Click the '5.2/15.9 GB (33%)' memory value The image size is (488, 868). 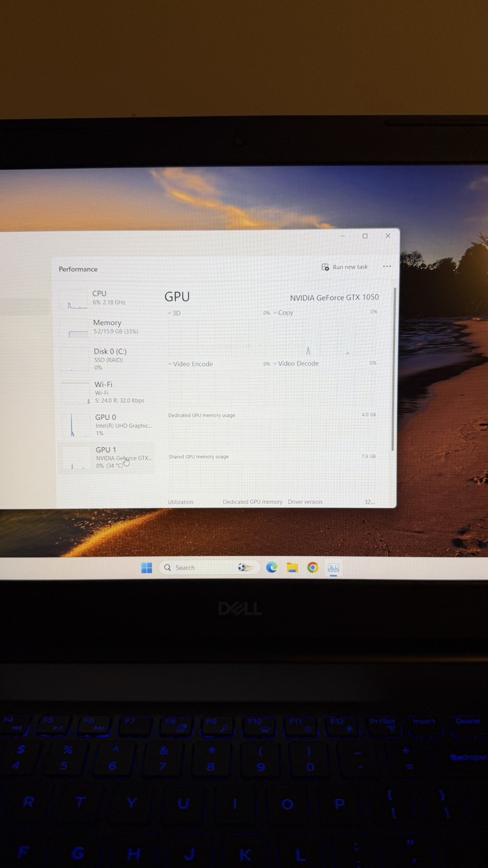point(115,331)
